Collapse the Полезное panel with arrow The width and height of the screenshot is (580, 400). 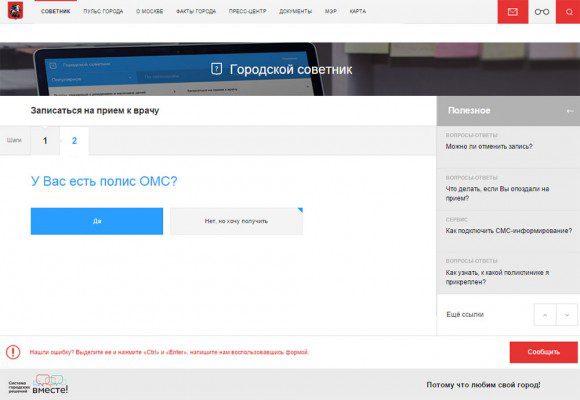pyautogui.click(x=570, y=111)
